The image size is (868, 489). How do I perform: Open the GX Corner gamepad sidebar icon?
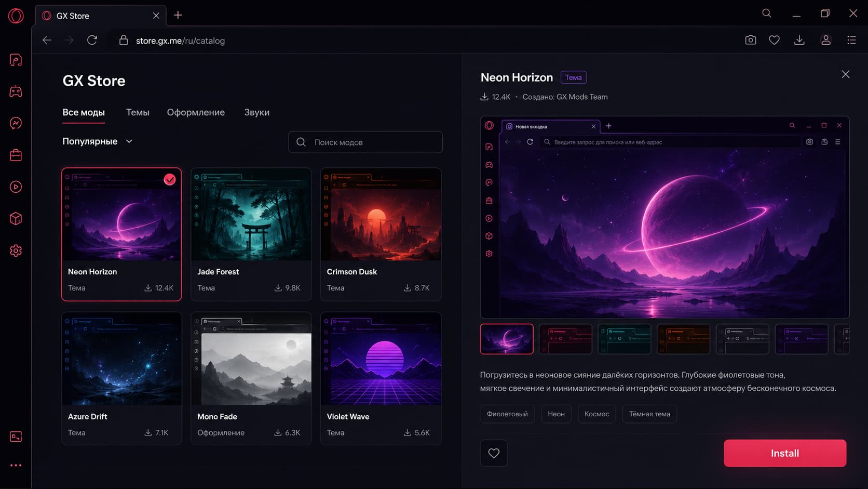[x=16, y=92]
